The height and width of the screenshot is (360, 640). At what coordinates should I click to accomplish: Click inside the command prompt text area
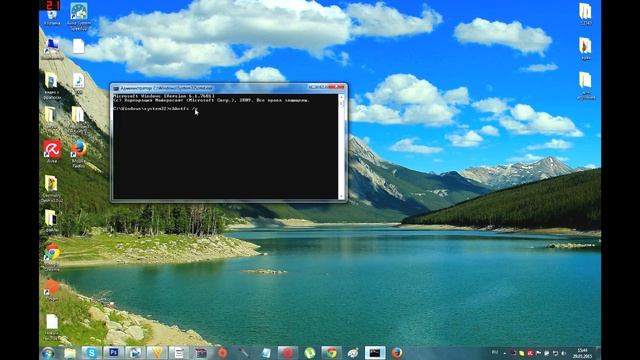(x=226, y=147)
